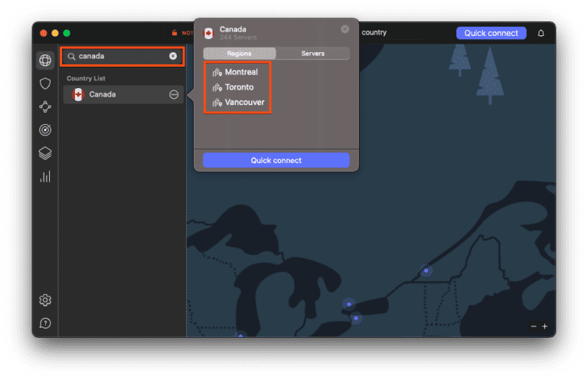Image resolution: width=588 pixels, height=380 pixels.
Task: Show notifications with the bell icon
Action: click(541, 33)
